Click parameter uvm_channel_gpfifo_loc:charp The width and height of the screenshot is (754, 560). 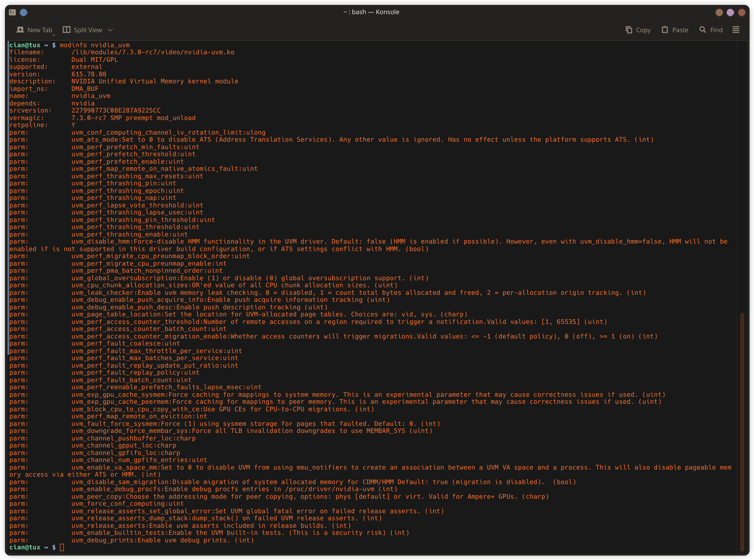tap(126, 453)
